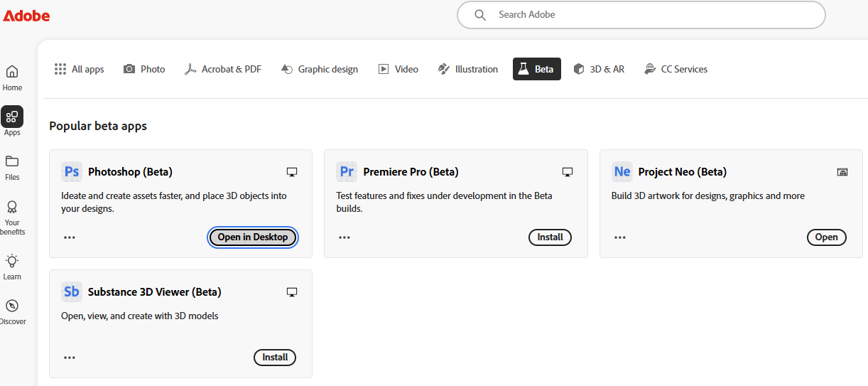Focus the Search Adobe field
868x386 pixels.
click(641, 14)
